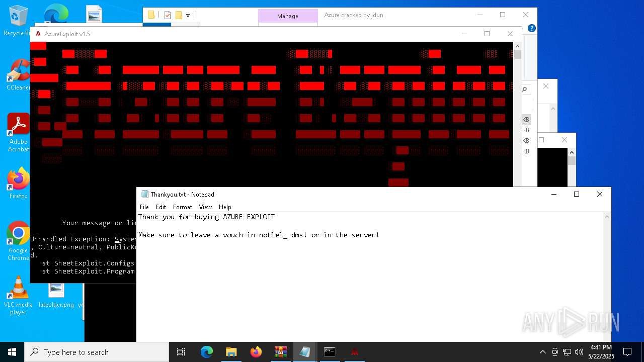Maximize the AzureExploit console window

[x=487, y=34]
